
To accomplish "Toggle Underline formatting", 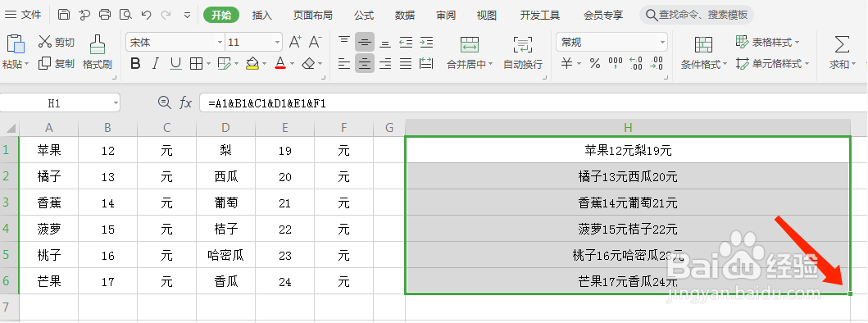I will click(x=175, y=64).
